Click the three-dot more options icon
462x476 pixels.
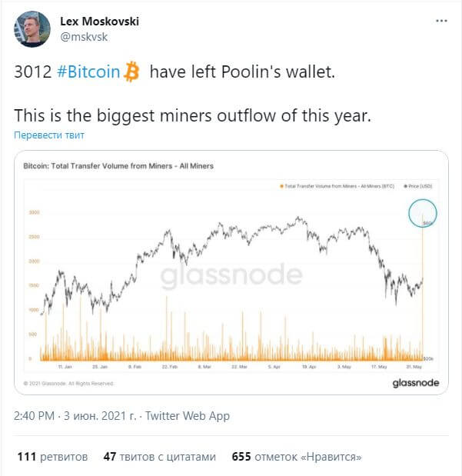pyautogui.click(x=441, y=21)
